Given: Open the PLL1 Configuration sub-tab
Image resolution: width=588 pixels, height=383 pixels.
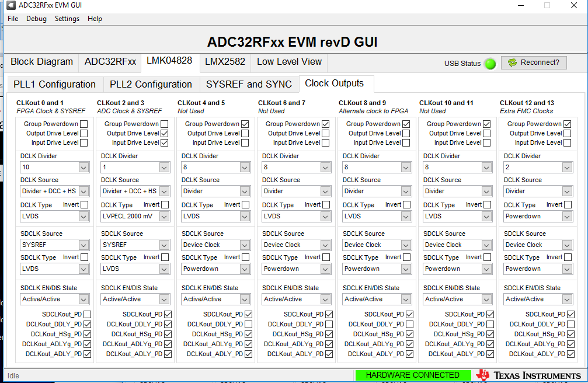Looking at the screenshot, I should (x=55, y=85).
